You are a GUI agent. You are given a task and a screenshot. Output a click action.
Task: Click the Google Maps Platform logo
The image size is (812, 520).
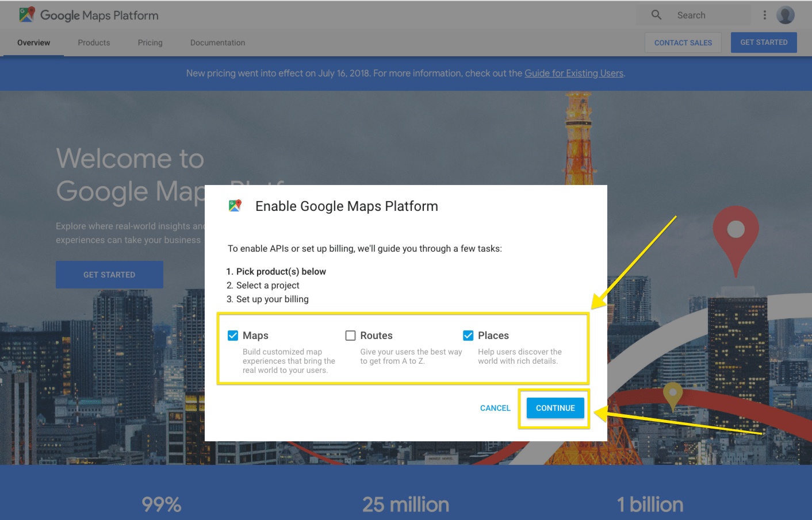[x=26, y=15]
